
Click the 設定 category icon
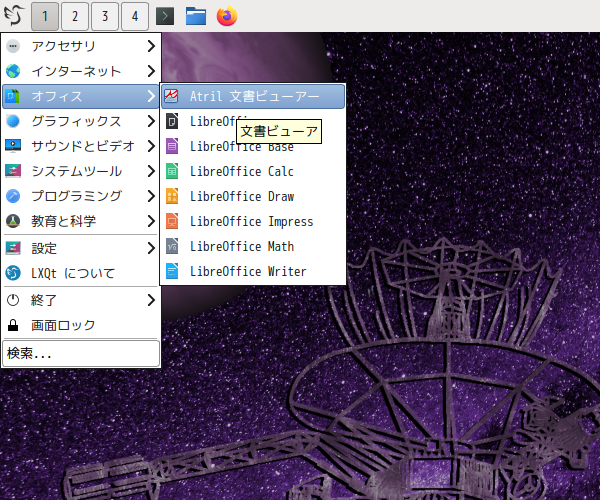[13, 248]
